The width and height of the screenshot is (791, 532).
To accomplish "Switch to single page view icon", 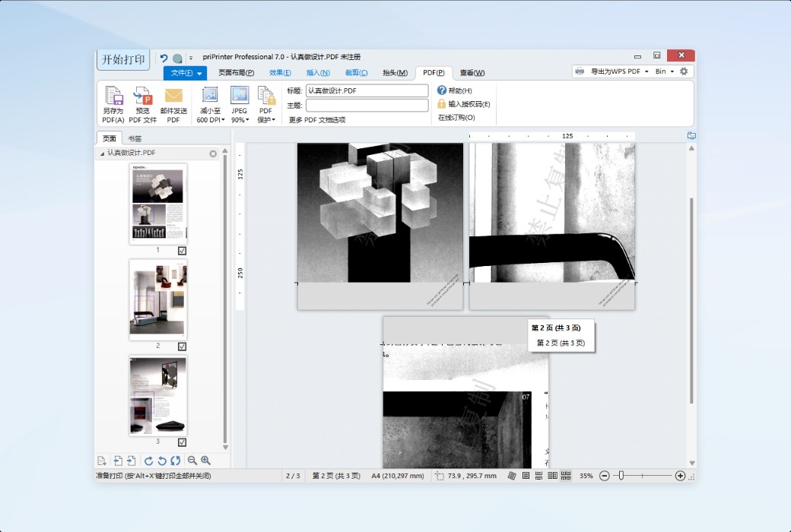I will coord(526,476).
